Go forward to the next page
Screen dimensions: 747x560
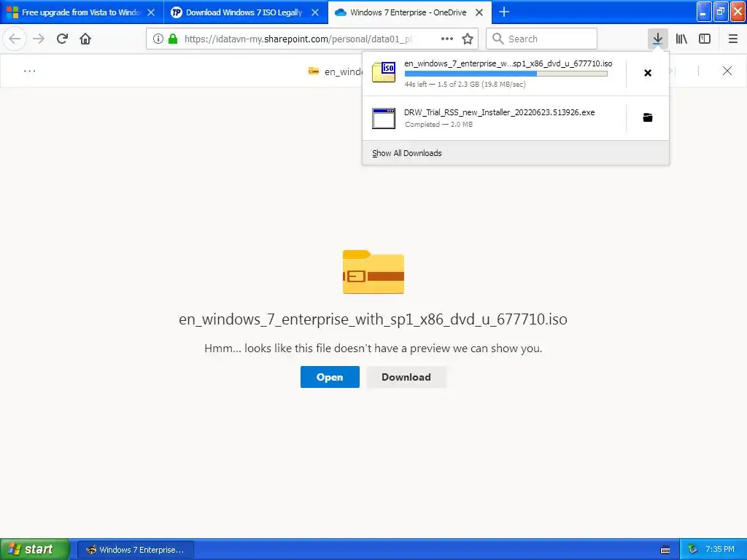(39, 39)
